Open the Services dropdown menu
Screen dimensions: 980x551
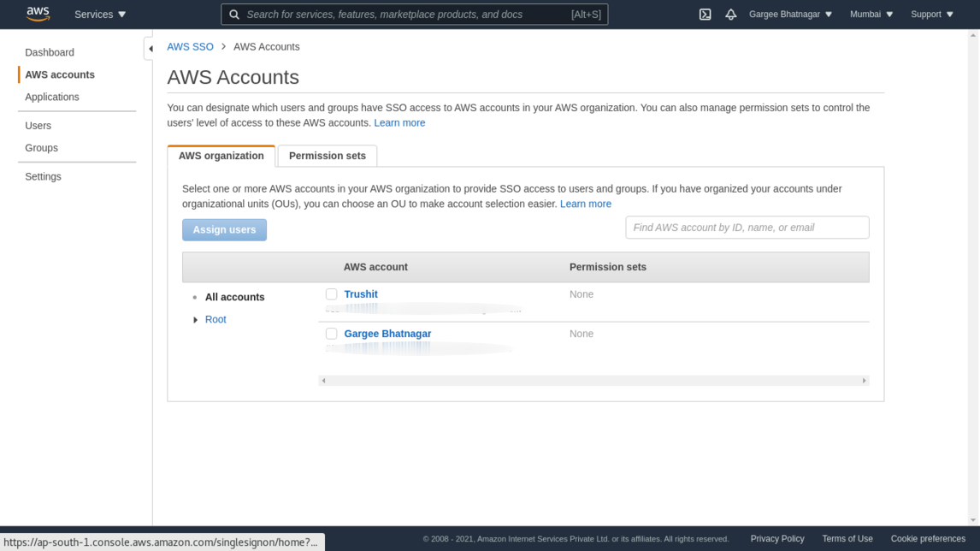click(x=100, y=15)
